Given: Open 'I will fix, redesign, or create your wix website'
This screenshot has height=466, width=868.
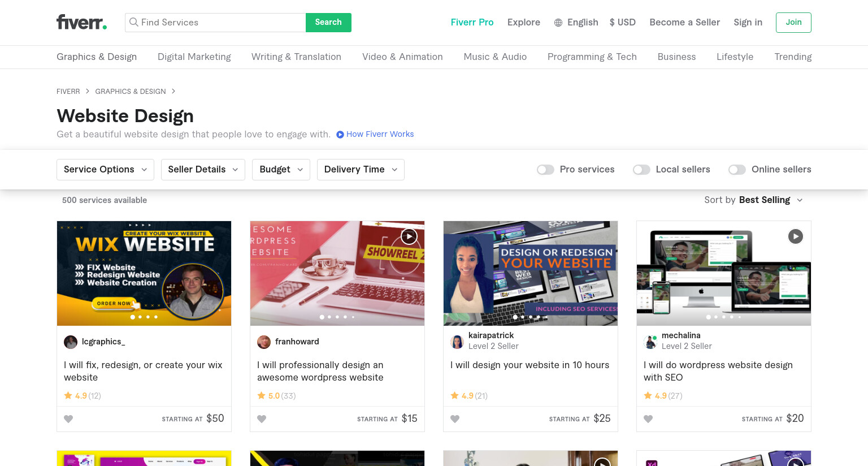Looking at the screenshot, I should (x=143, y=372).
